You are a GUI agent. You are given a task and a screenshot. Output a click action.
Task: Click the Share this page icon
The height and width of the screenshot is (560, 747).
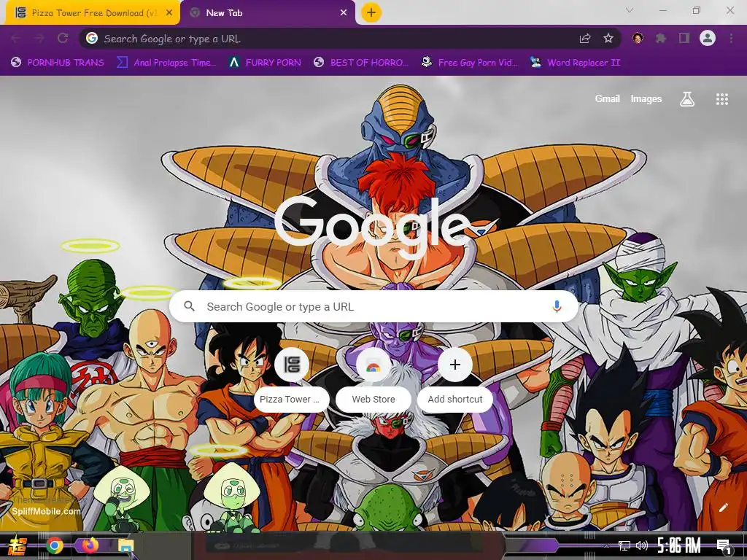click(x=585, y=39)
